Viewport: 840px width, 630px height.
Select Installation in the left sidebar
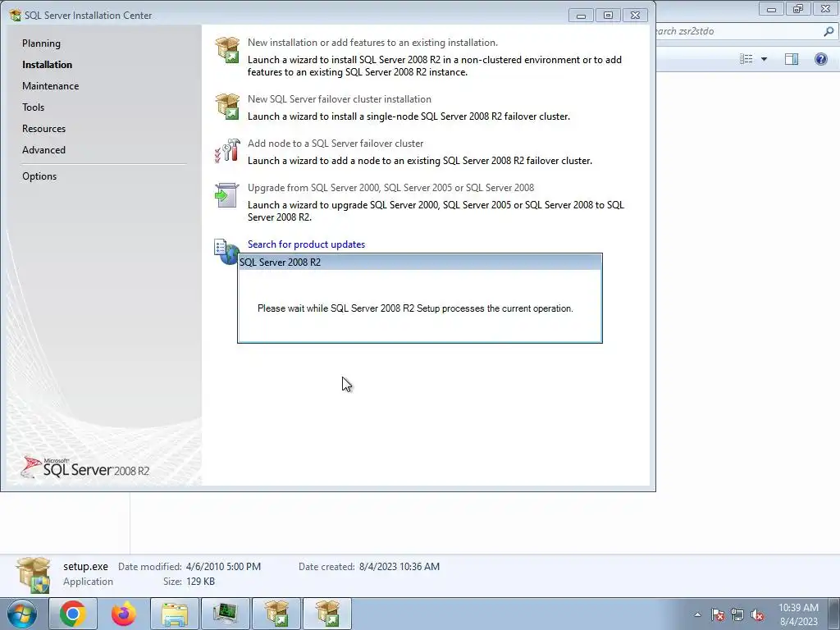[47, 65]
